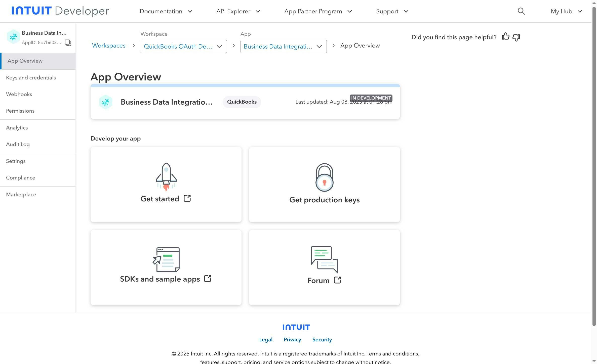Expand the App Partner Program menu
This screenshot has height=364, width=597.
point(318,11)
